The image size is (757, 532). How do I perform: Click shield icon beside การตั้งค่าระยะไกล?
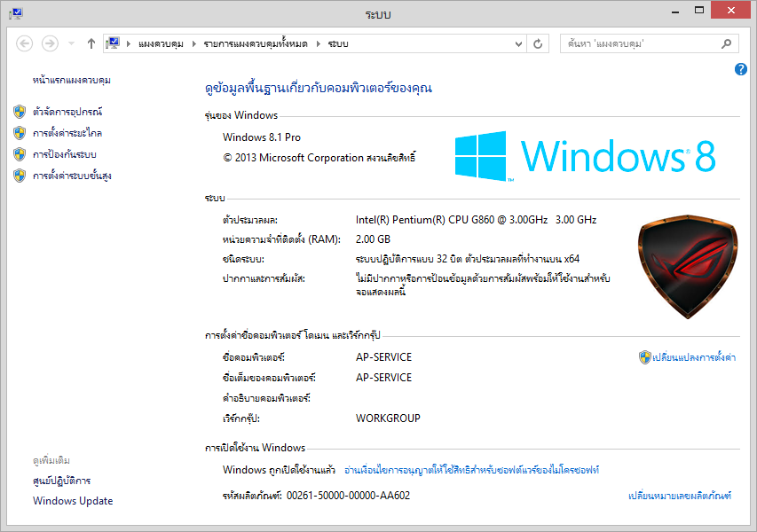(x=20, y=133)
